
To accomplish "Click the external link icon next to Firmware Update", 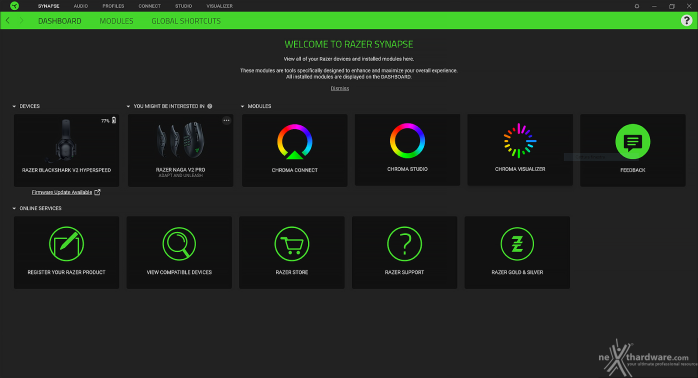I will point(97,192).
